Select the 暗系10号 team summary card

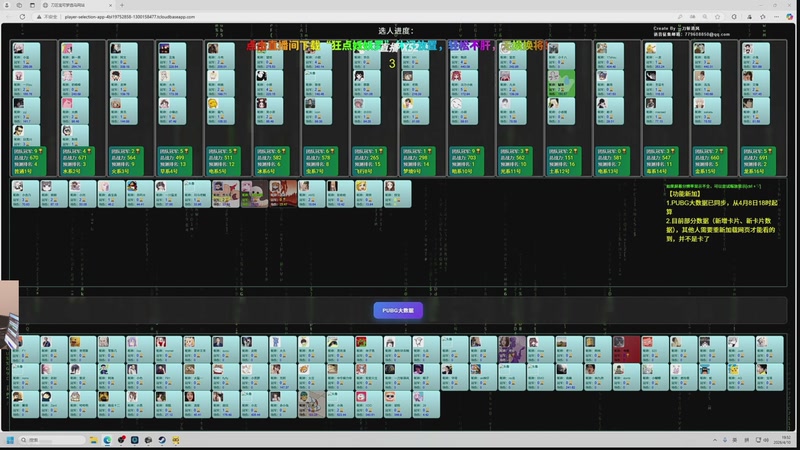[466, 161]
